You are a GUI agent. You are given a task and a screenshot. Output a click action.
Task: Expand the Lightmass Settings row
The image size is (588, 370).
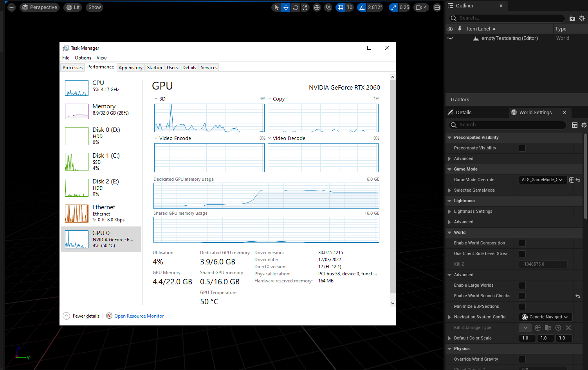[x=449, y=212]
